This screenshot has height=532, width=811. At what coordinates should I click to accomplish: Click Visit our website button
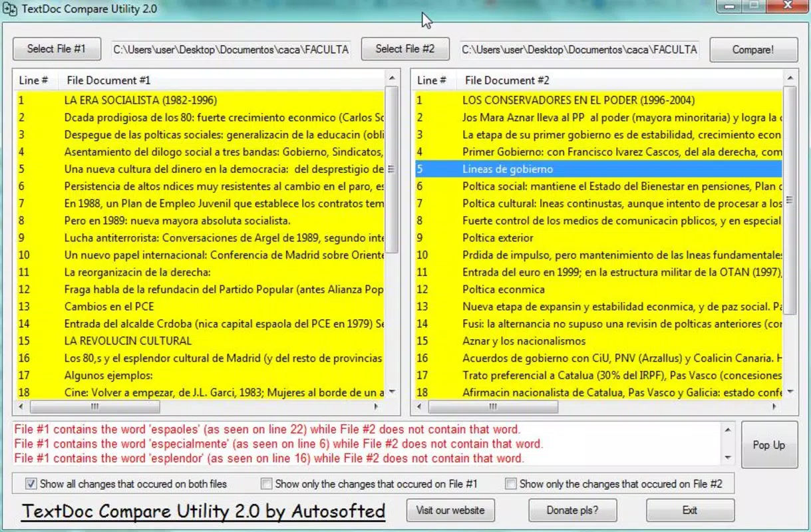point(450,510)
